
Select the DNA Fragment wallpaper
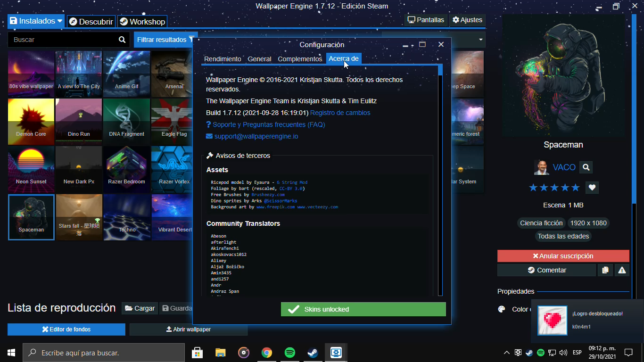coord(126,122)
